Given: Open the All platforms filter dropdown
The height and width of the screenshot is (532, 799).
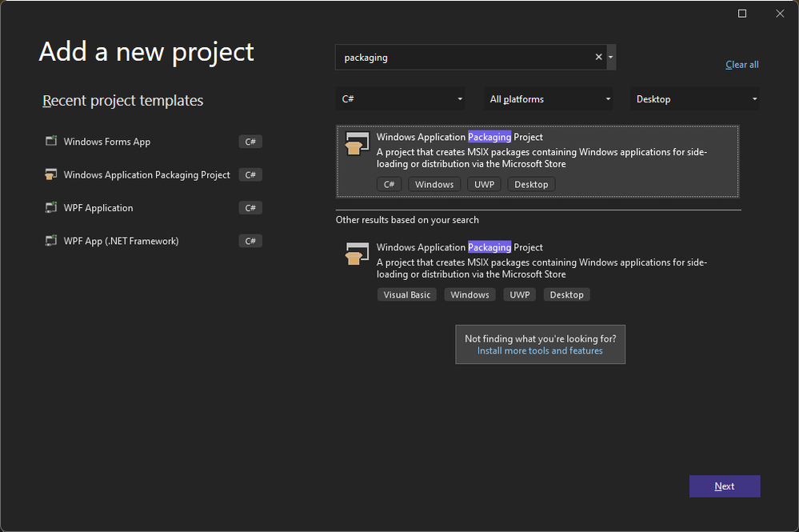Looking at the screenshot, I should click(549, 99).
